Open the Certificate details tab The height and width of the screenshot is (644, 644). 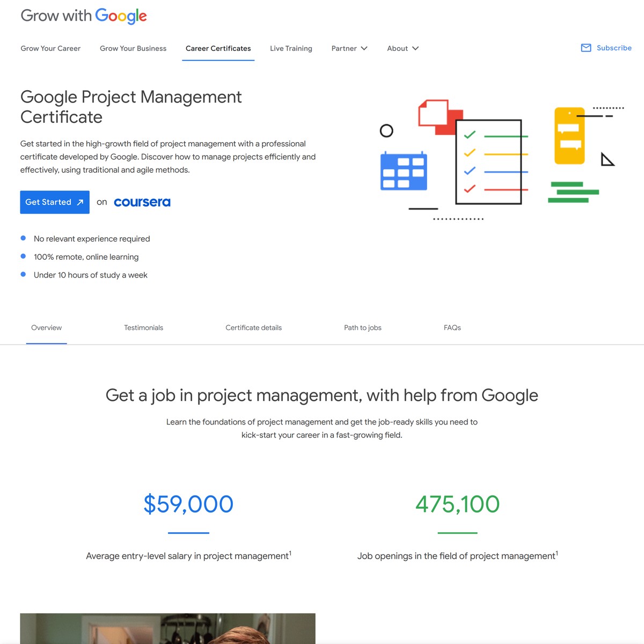point(253,327)
